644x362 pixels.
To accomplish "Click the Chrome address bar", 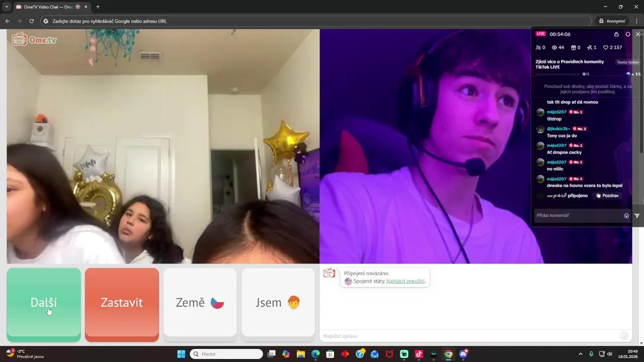I will tap(316, 21).
